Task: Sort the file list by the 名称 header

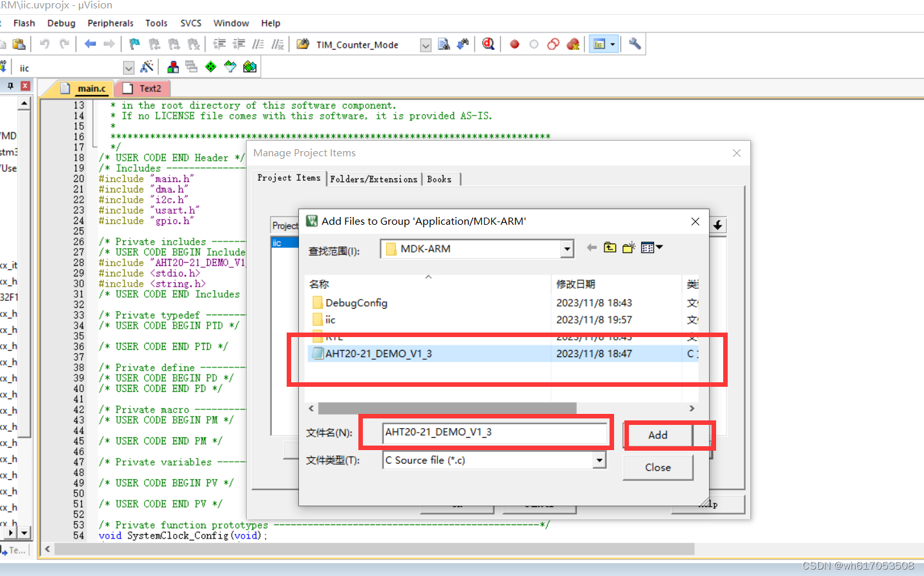Action: (x=319, y=284)
